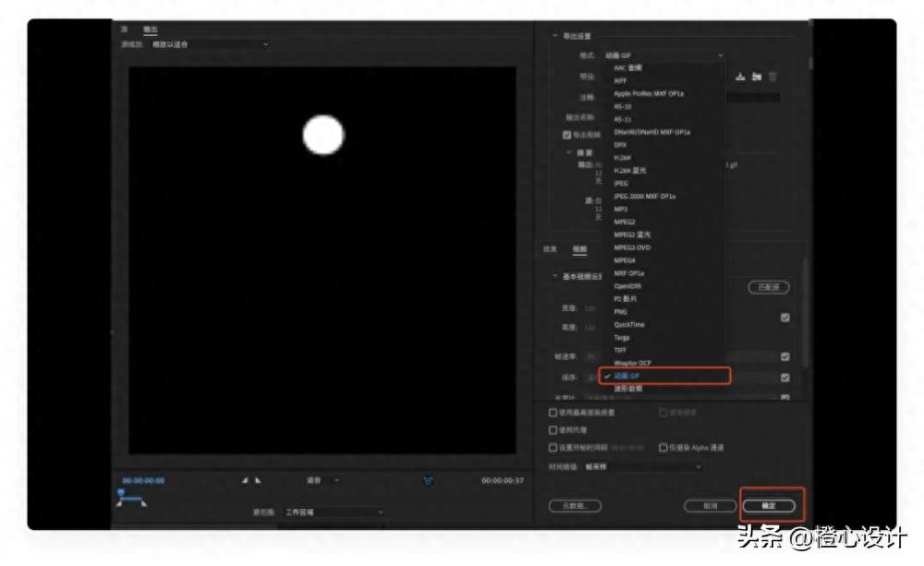Enable 使用最高渲染质量 checkbox
The height and width of the screenshot is (566, 924).
(x=553, y=413)
